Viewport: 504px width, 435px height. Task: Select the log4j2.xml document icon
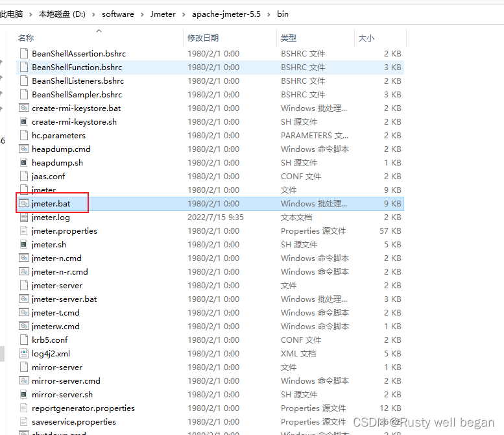point(24,353)
